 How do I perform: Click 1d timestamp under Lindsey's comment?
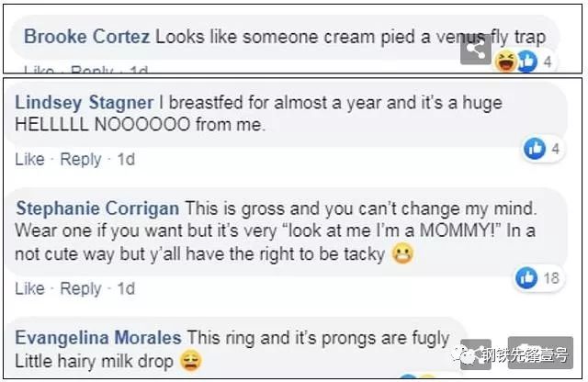pyautogui.click(x=126, y=160)
